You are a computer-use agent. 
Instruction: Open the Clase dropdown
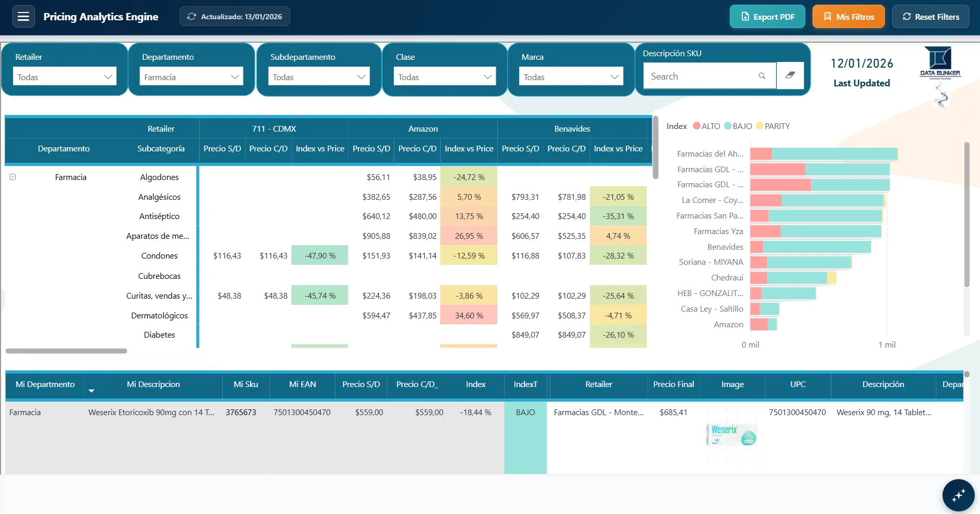pyautogui.click(x=445, y=77)
